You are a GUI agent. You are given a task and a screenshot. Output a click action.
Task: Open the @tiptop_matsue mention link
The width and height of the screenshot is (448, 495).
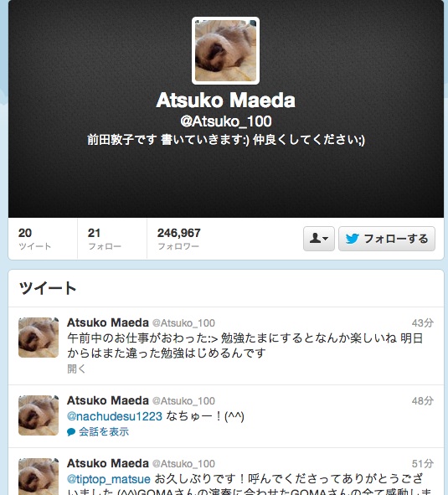[x=109, y=479]
